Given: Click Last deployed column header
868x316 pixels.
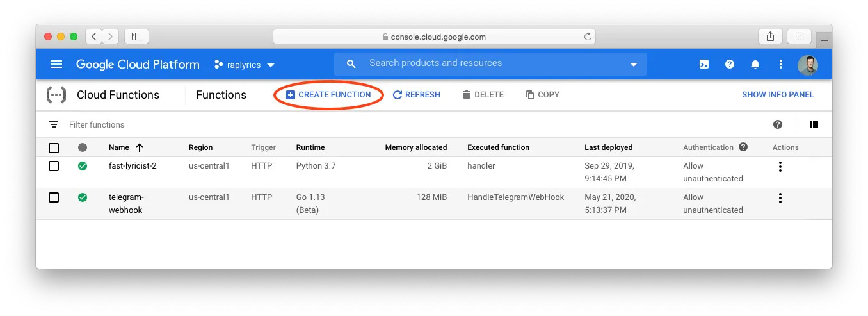Looking at the screenshot, I should pyautogui.click(x=608, y=147).
